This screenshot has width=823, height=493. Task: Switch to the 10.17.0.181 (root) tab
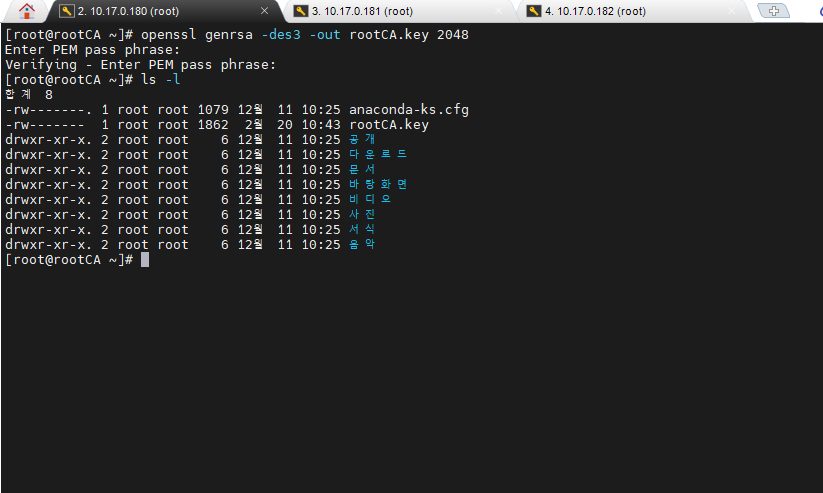pos(399,11)
